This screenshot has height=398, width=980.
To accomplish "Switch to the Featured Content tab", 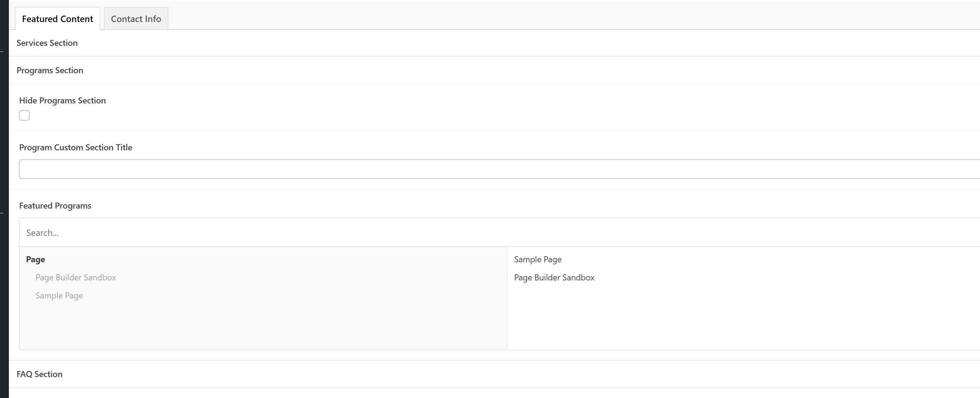I will click(58, 19).
